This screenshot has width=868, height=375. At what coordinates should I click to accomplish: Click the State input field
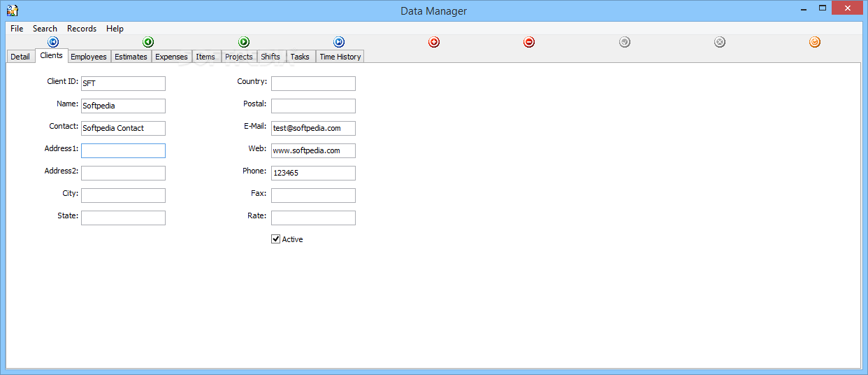pos(123,218)
